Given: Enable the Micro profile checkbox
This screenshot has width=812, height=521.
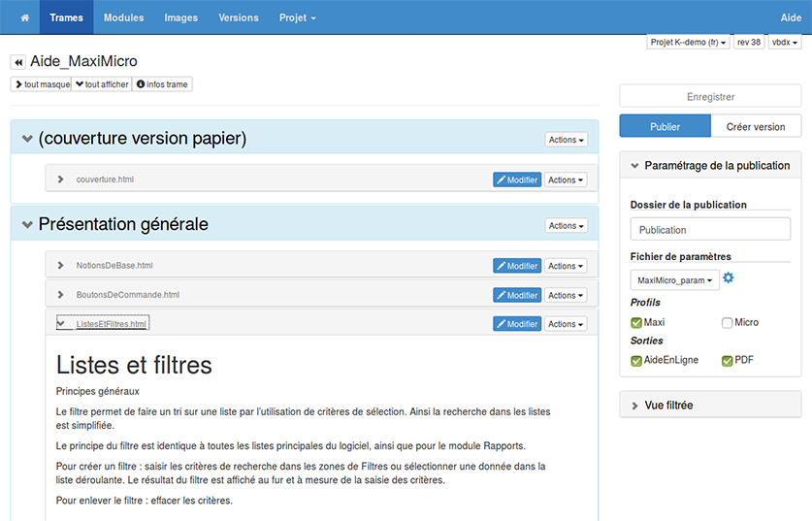Looking at the screenshot, I should pos(727,323).
